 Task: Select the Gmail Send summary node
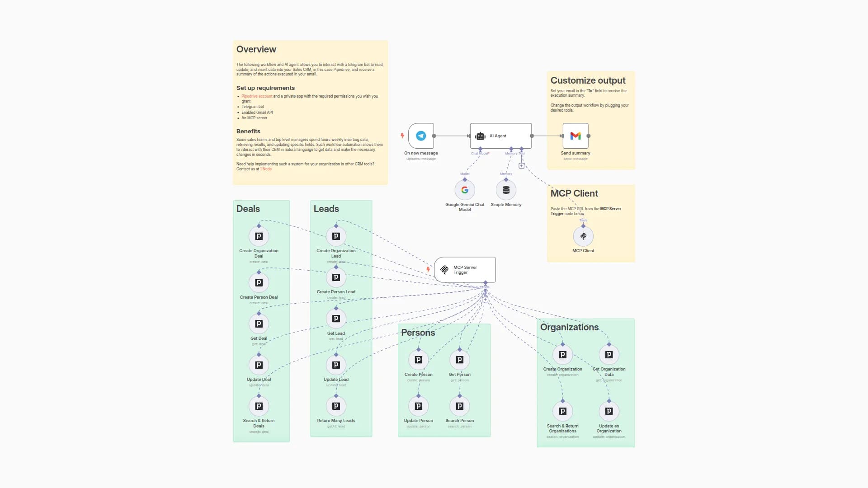(x=575, y=136)
